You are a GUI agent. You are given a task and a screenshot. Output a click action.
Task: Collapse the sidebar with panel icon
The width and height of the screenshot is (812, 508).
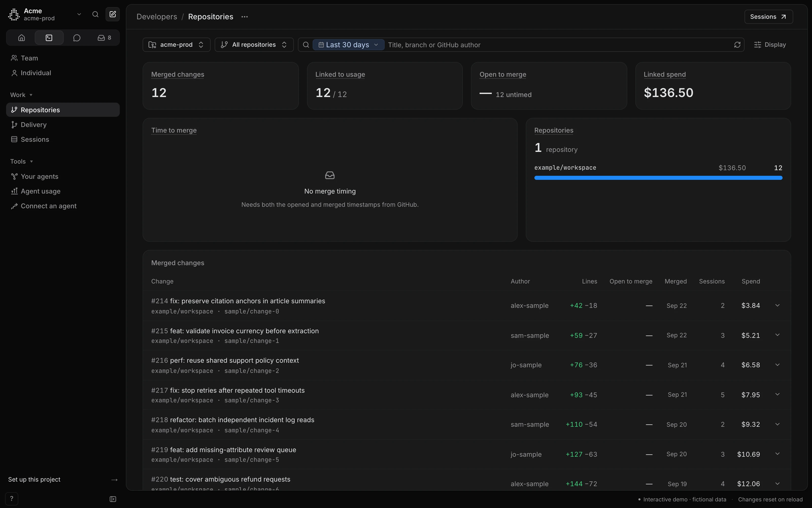[113, 499]
